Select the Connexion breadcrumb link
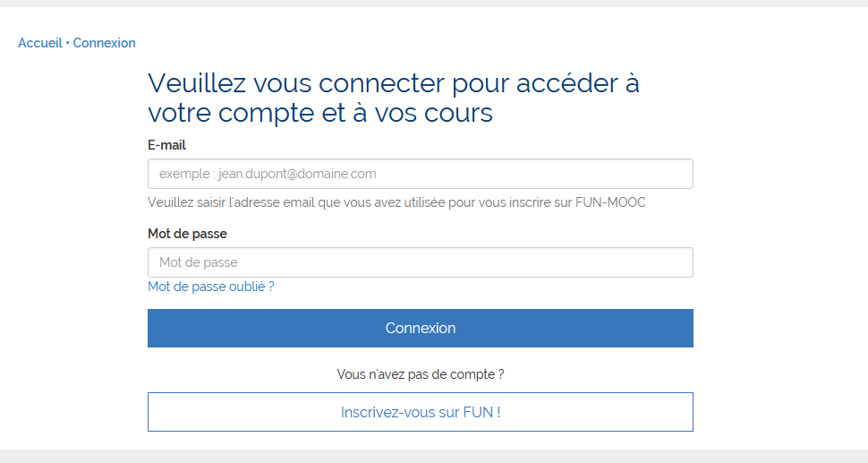 104,43
